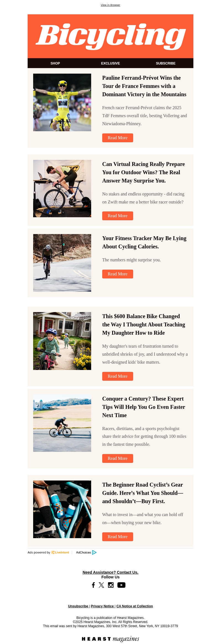The height and width of the screenshot is (644, 221).
Task: Go to the SUBSCRIBE navigation item
Action: coord(166,63)
